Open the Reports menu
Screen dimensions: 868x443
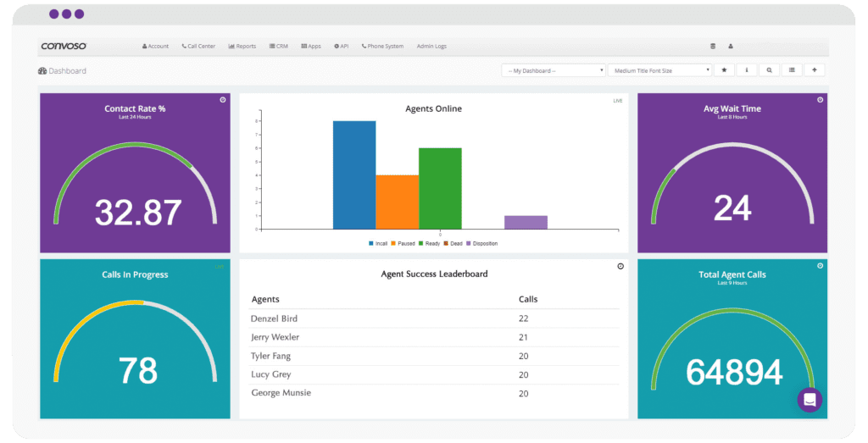(x=242, y=47)
